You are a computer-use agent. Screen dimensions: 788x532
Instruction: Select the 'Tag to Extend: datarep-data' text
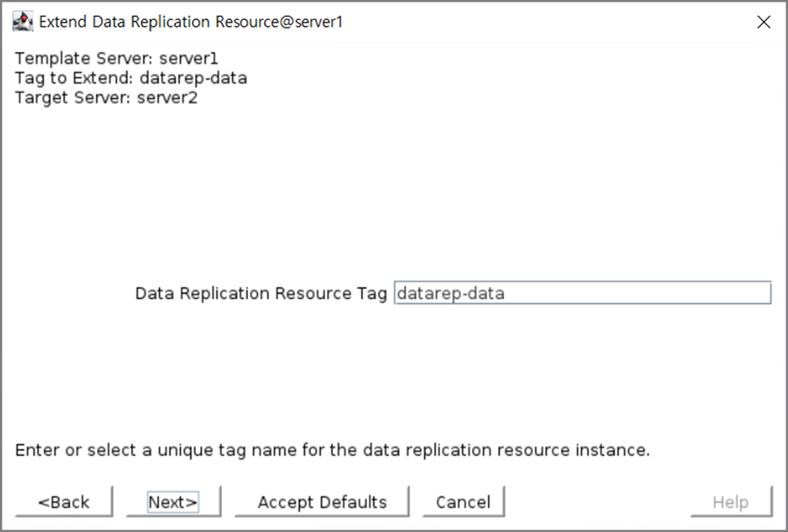[x=131, y=78]
